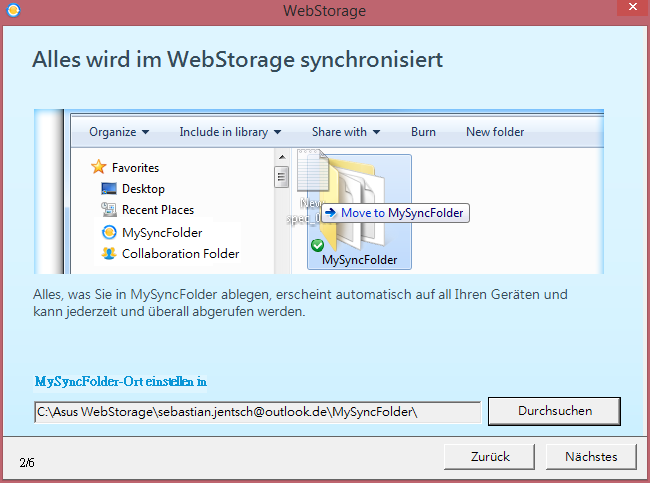Image resolution: width=650 pixels, height=483 pixels.
Task: Click the Move to MySyncFolder tooltip
Action: [x=395, y=213]
